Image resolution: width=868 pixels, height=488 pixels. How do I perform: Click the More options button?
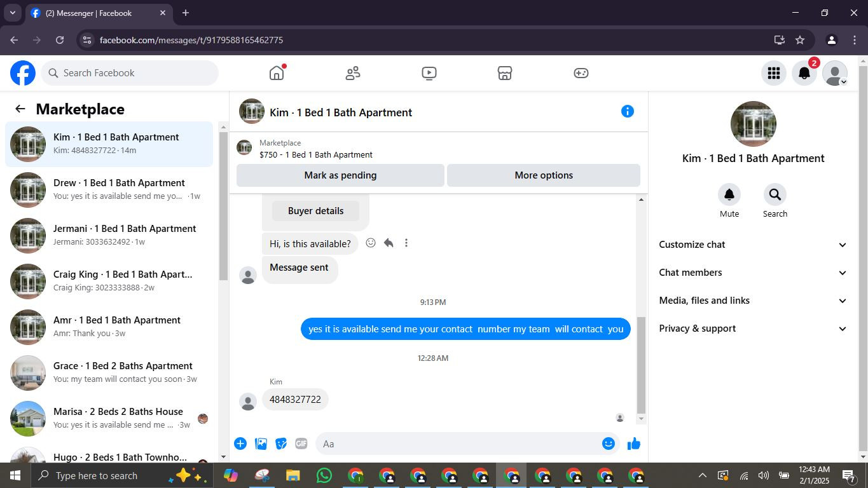(x=544, y=175)
